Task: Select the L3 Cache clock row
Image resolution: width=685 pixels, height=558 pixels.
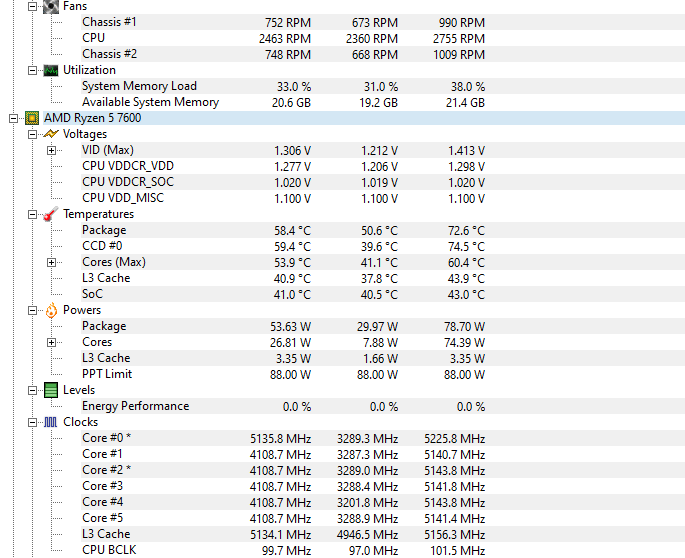Action: [383, 534]
